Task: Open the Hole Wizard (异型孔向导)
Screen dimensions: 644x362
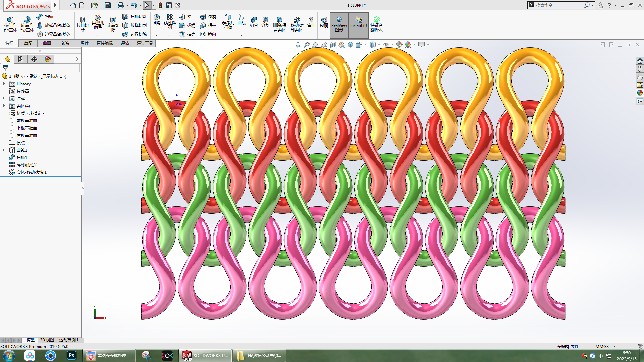Action: click(x=98, y=22)
